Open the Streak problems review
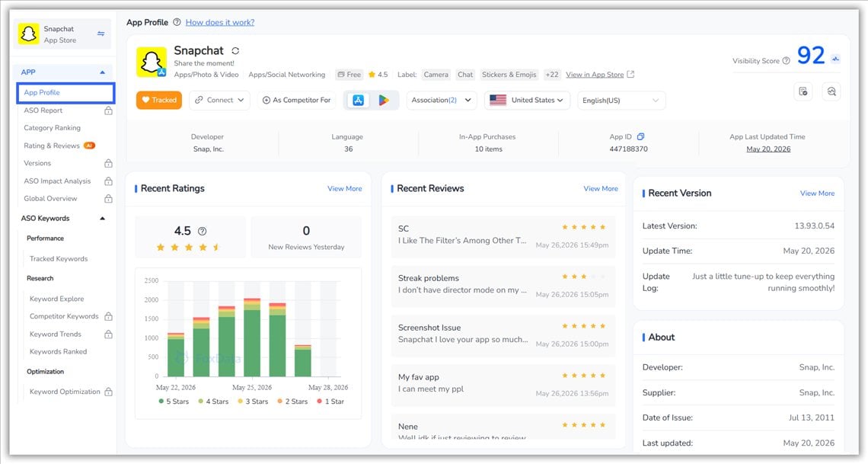Viewport: 868px width, 464px height. point(503,286)
